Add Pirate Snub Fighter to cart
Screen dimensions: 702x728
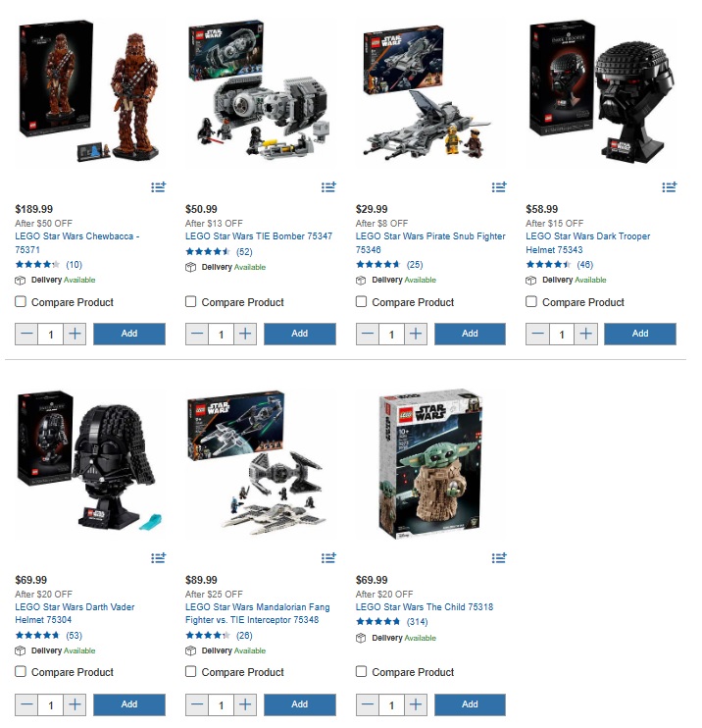(470, 334)
